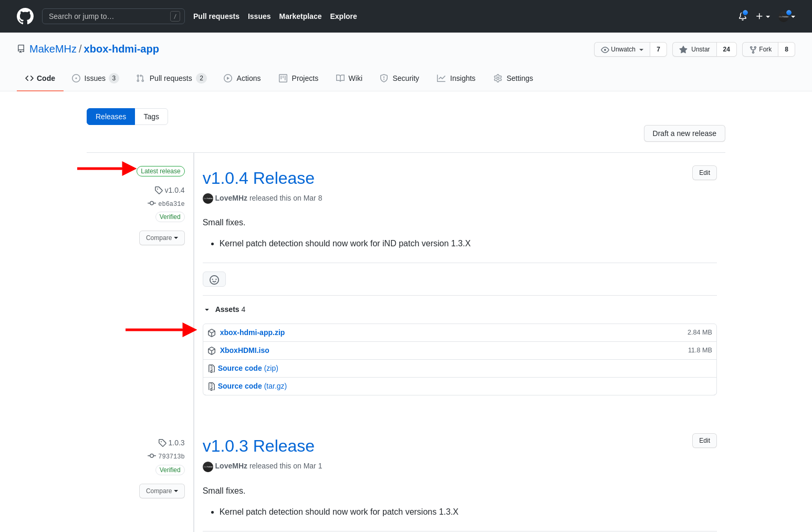This screenshot has height=532, width=812.
Task: Open user avatar profile menu
Action: [787, 16]
